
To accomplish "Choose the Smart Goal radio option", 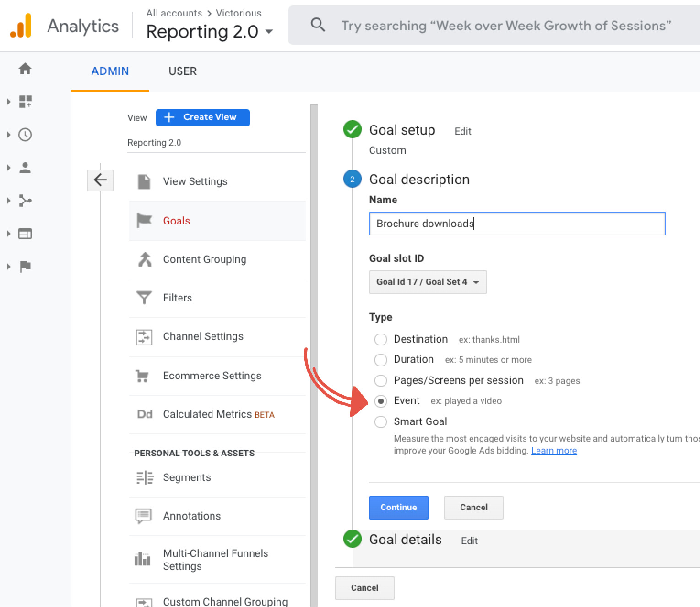I will (380, 421).
